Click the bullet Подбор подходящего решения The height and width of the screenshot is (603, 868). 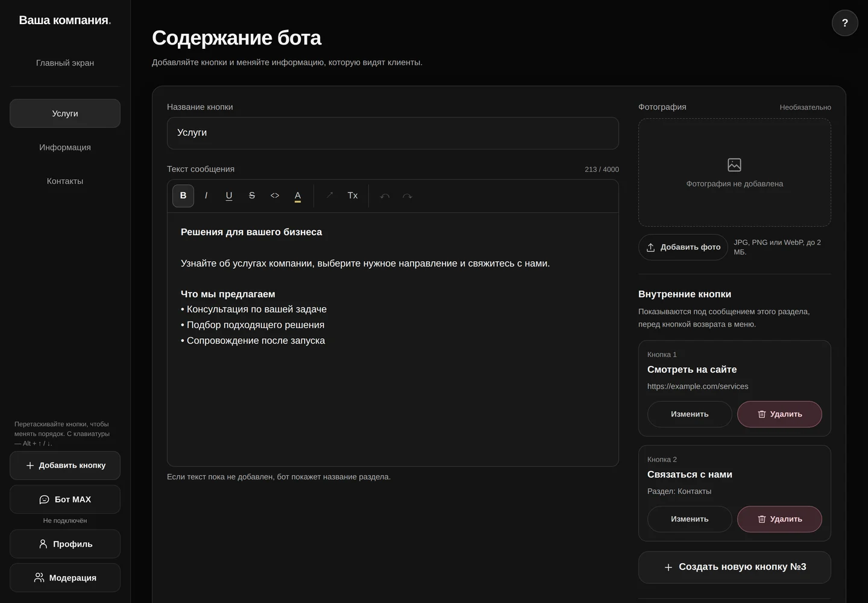click(253, 325)
